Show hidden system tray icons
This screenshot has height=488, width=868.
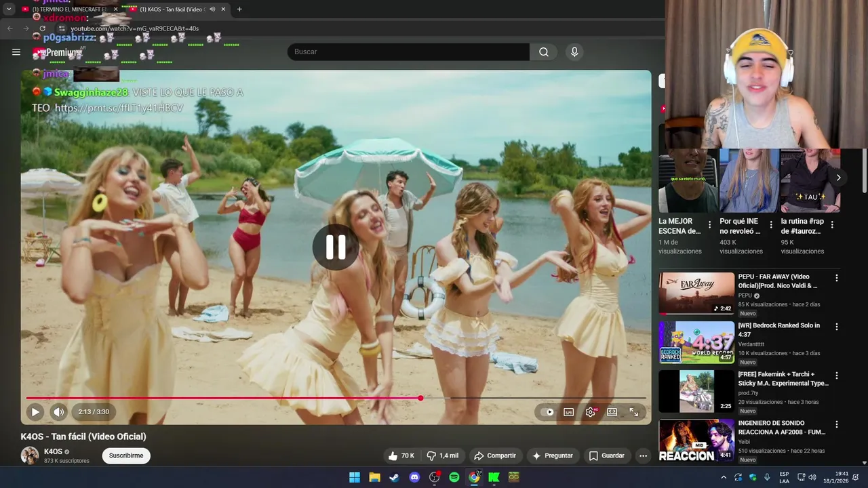click(x=724, y=477)
